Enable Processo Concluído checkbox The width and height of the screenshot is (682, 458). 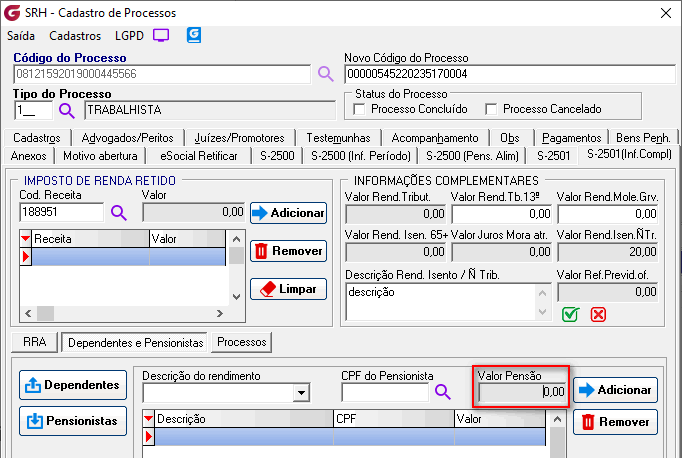click(360, 109)
